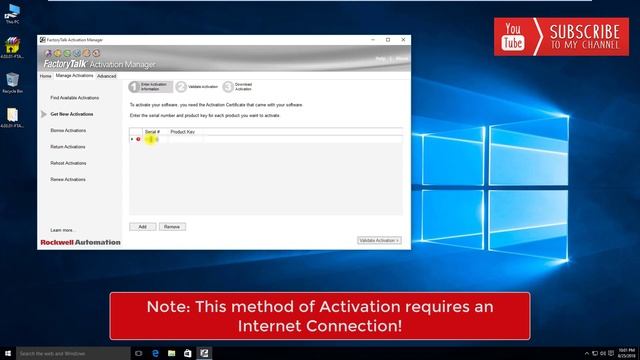Select Renew Activations in sidebar
The height and width of the screenshot is (360, 640).
pos(68,180)
